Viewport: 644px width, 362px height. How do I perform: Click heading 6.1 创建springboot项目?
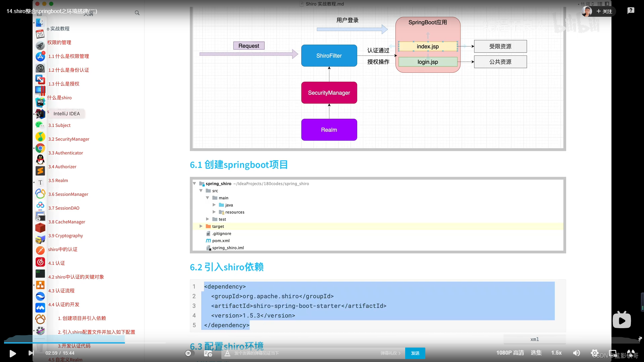238,165
